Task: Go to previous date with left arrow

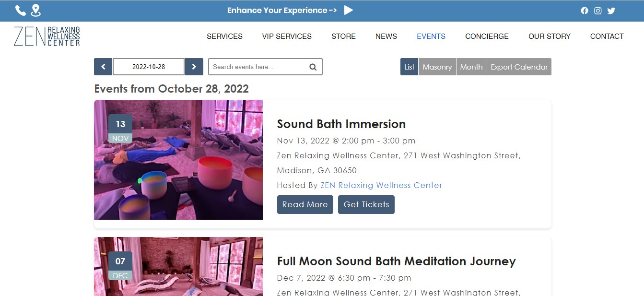Action: coord(103,67)
